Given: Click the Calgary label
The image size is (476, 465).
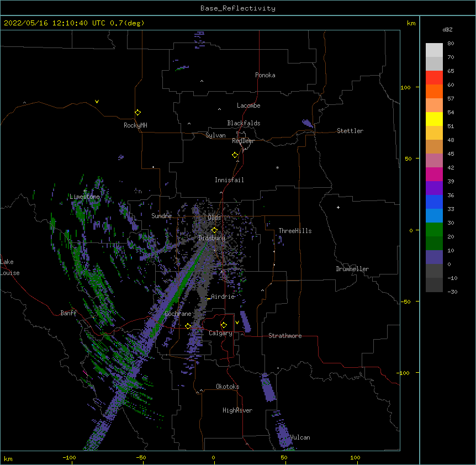Looking at the screenshot, I should [x=220, y=333].
